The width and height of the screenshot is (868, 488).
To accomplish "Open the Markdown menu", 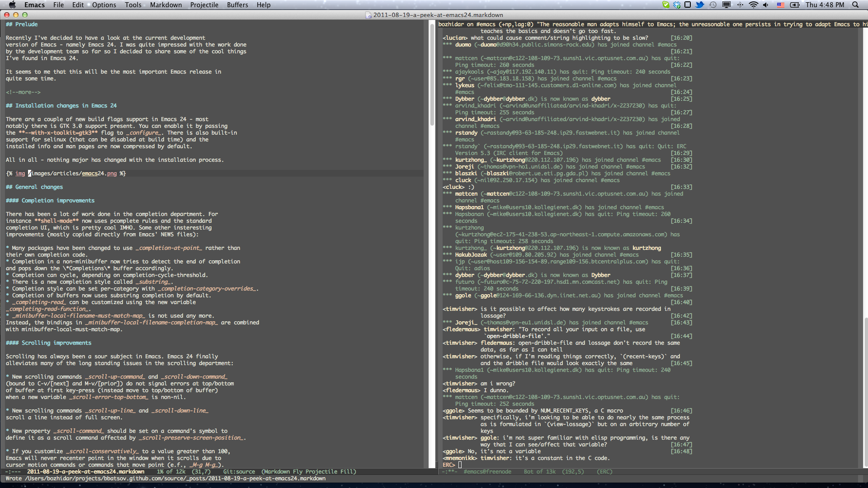I will click(x=166, y=5).
